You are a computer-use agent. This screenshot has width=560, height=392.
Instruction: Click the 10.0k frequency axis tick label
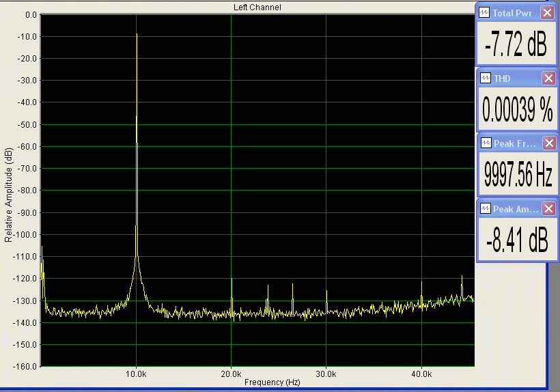tap(136, 374)
